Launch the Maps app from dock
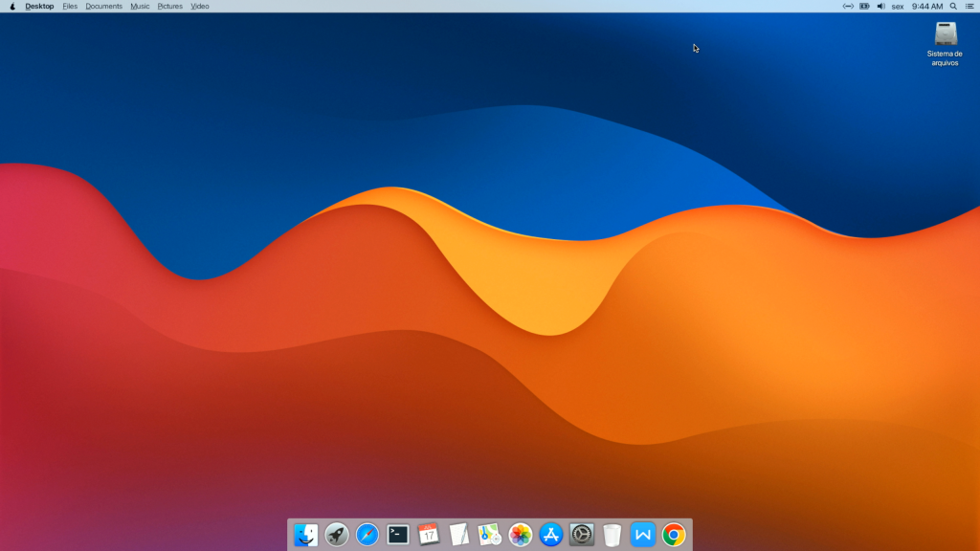Image resolution: width=980 pixels, height=551 pixels. click(x=490, y=535)
